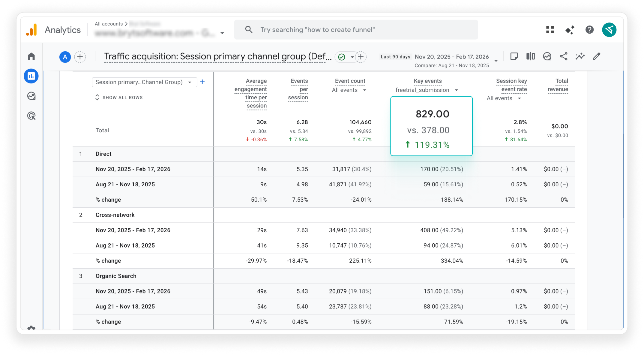Expand the freetrial_submission key events dropdown
This screenshot has width=644, height=355.
click(427, 90)
